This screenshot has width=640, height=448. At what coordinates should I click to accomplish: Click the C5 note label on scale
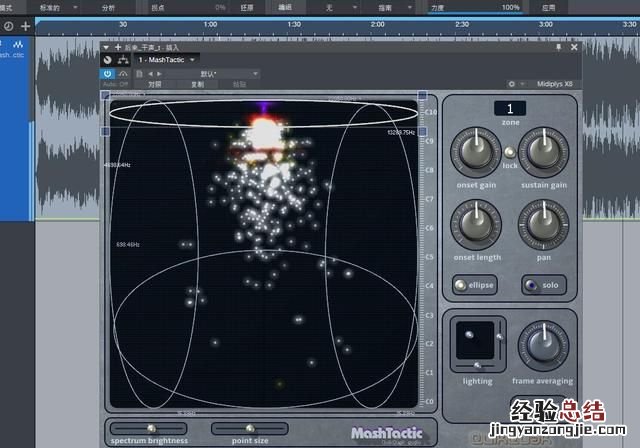pos(429,257)
